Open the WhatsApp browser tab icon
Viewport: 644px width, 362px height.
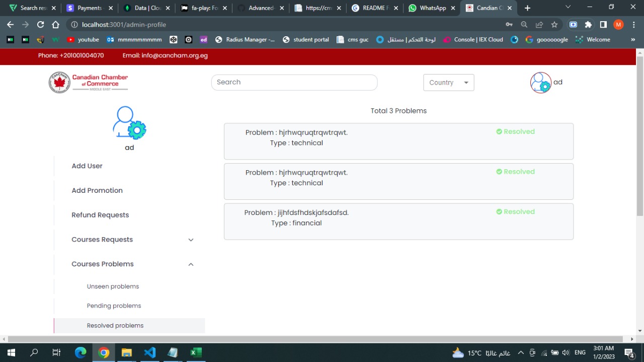point(412,8)
